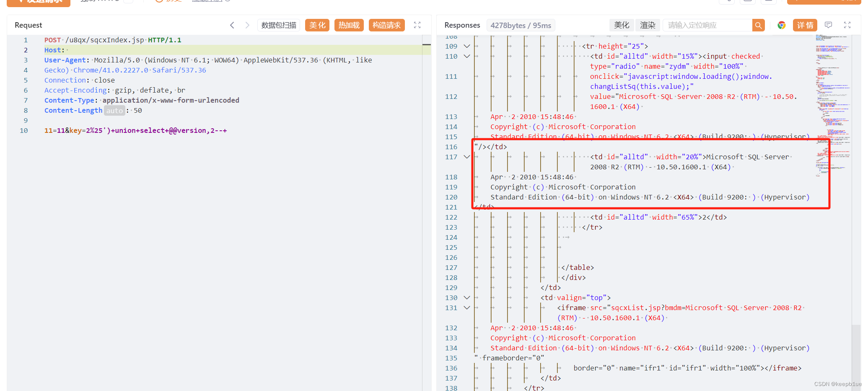Click the Request panel title
Image resolution: width=868 pixels, height=391 pixels.
click(x=29, y=25)
